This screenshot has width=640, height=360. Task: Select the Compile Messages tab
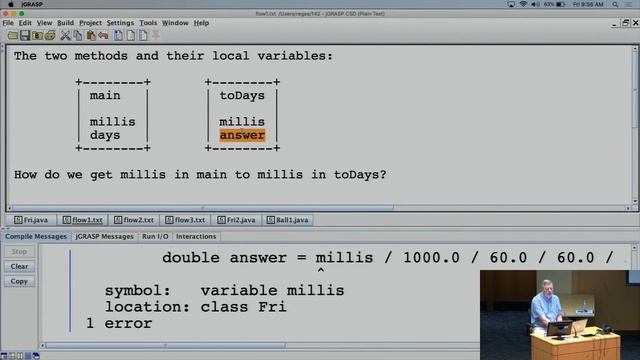(x=36, y=236)
